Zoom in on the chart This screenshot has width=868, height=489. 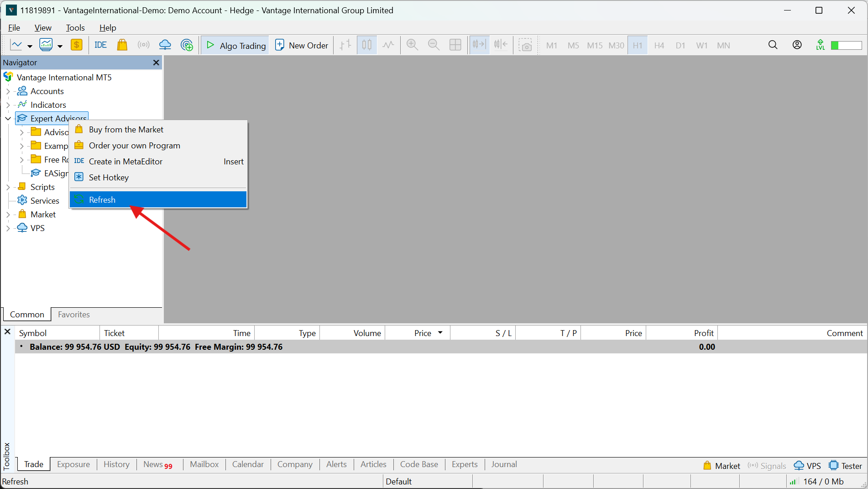413,45
